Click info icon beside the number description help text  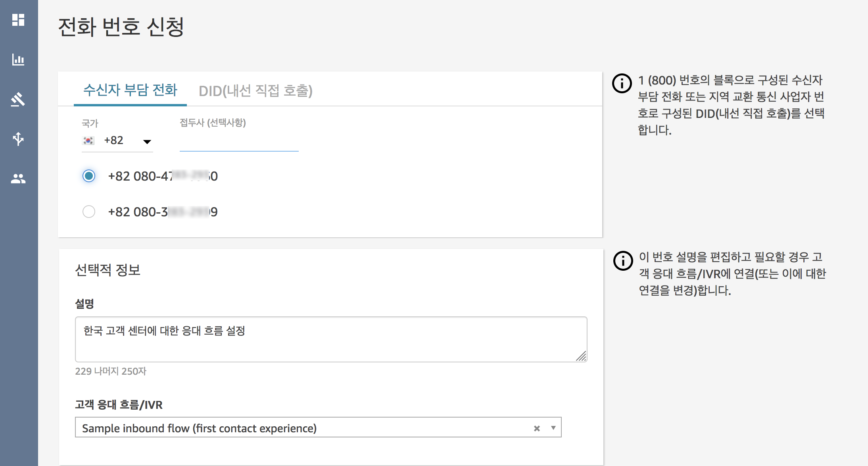click(623, 261)
